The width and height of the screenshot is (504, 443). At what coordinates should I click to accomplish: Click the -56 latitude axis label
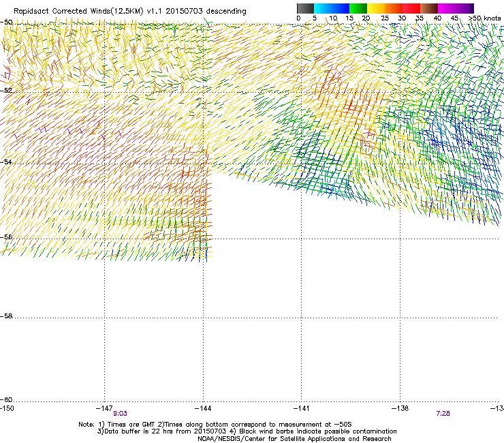pyautogui.click(x=6, y=236)
